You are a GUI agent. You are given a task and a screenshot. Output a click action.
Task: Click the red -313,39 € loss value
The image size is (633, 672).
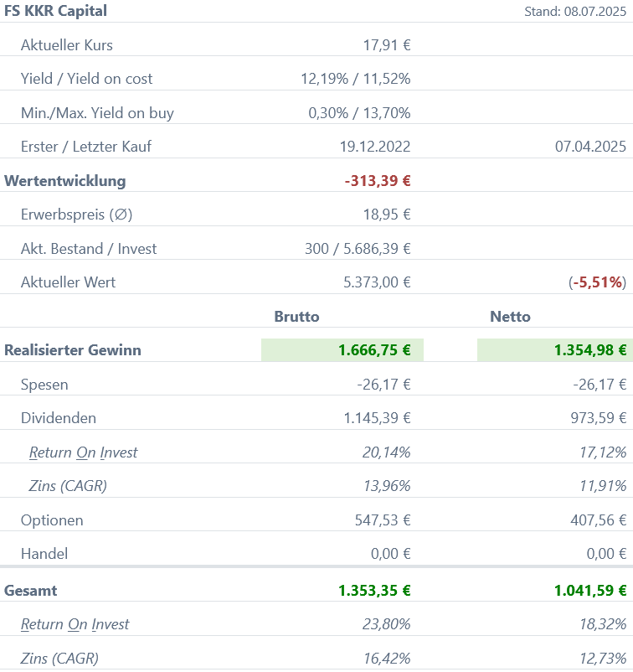pyautogui.click(x=378, y=181)
